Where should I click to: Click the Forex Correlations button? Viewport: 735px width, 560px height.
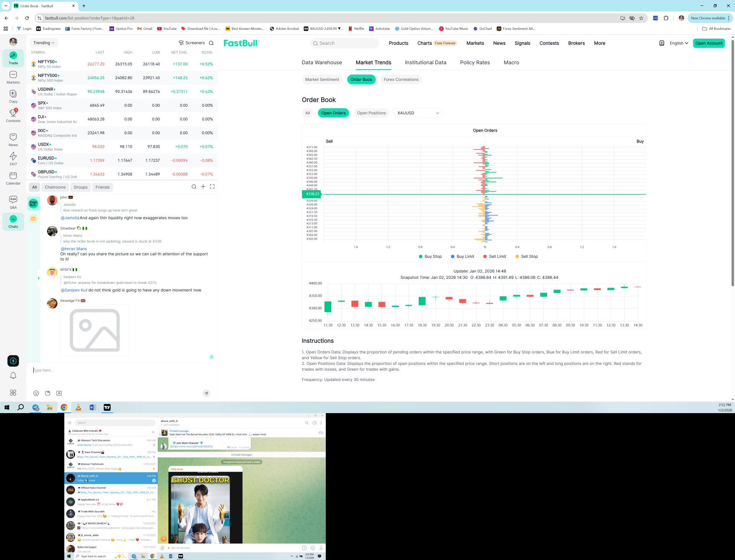(x=401, y=80)
